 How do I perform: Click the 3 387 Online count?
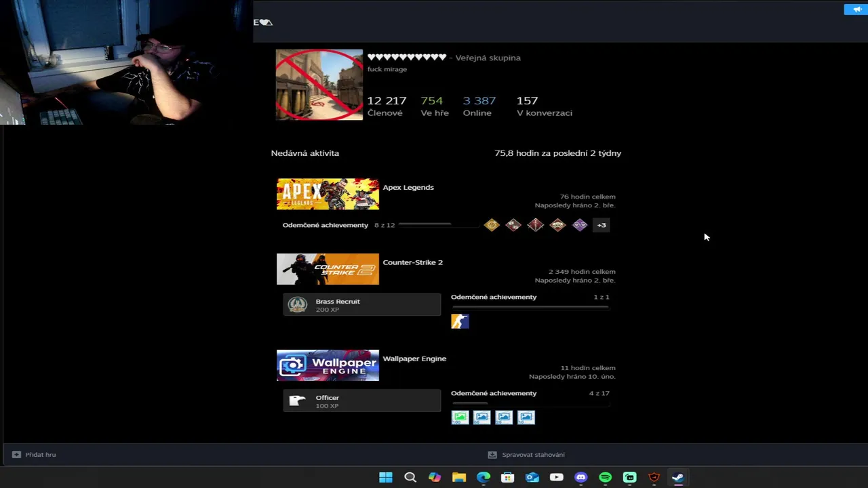[x=479, y=106]
